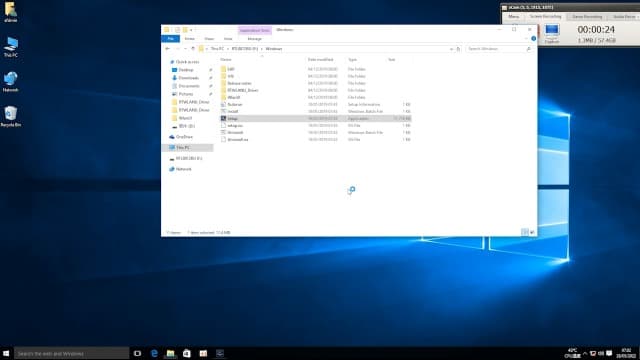The height and width of the screenshot is (360, 640).
Task: Sort files by Date modified column
Action: [x=320, y=60]
